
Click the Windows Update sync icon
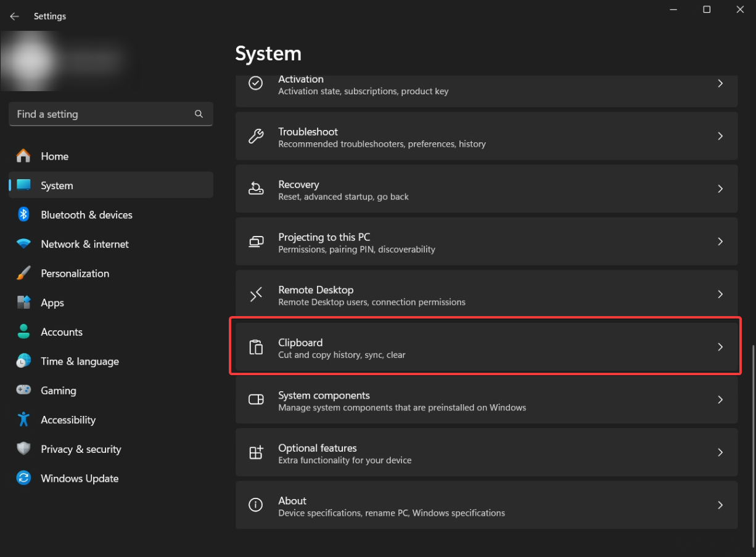click(23, 478)
